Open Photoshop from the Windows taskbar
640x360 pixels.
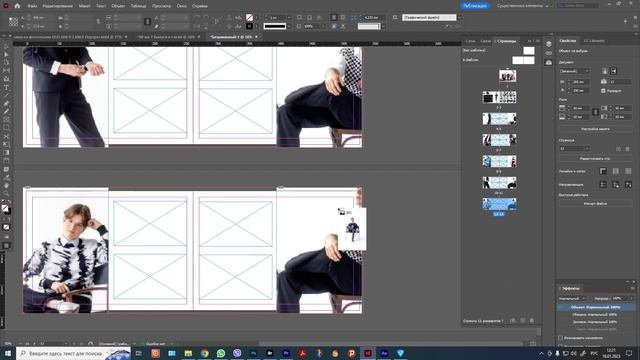[x=253, y=353]
